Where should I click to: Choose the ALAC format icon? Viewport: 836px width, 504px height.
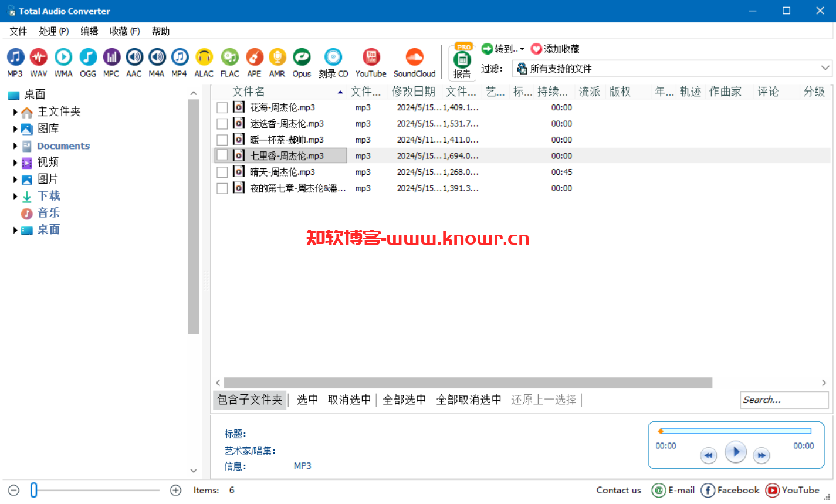(204, 57)
